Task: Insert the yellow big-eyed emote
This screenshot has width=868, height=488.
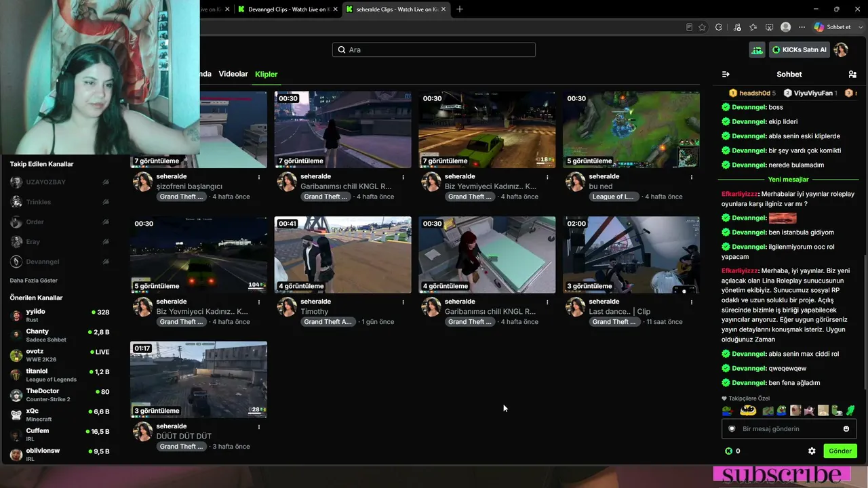Action: click(748, 410)
